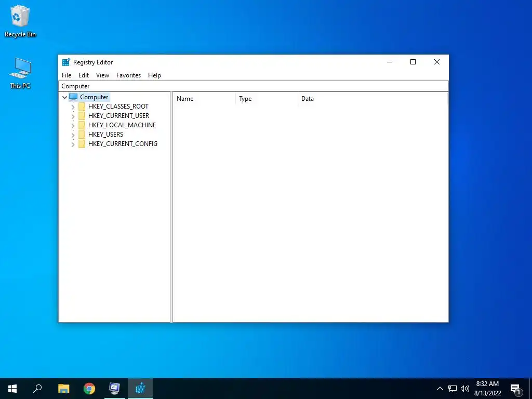Image resolution: width=532 pixels, height=399 pixels.
Task: Expand HKEY_USERS chevron
Action: tap(73, 135)
